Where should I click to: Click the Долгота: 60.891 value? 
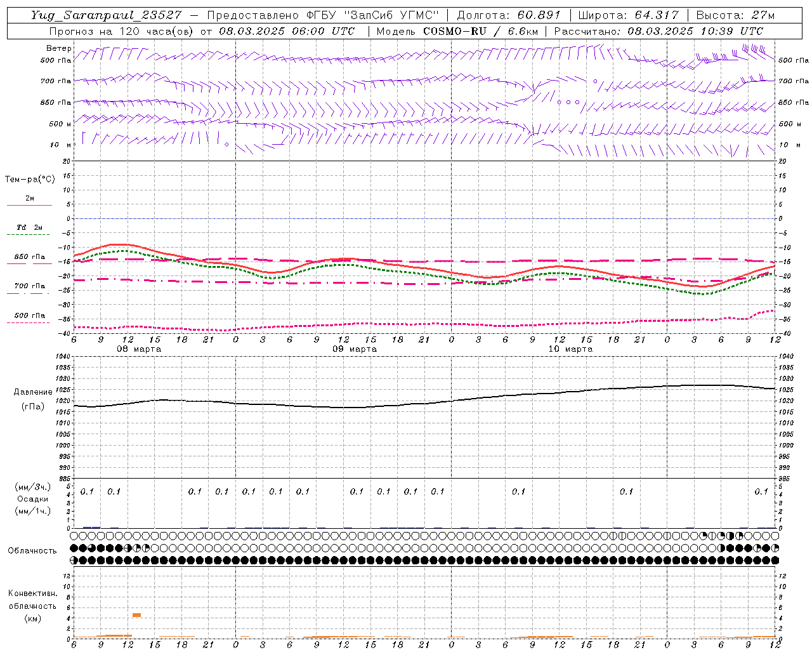pos(509,15)
